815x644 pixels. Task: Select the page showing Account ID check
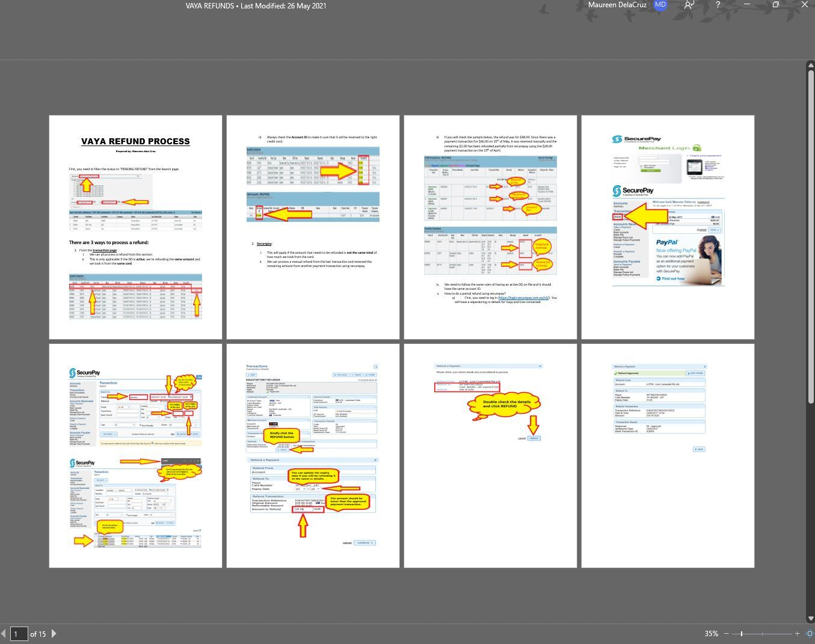[x=313, y=227]
